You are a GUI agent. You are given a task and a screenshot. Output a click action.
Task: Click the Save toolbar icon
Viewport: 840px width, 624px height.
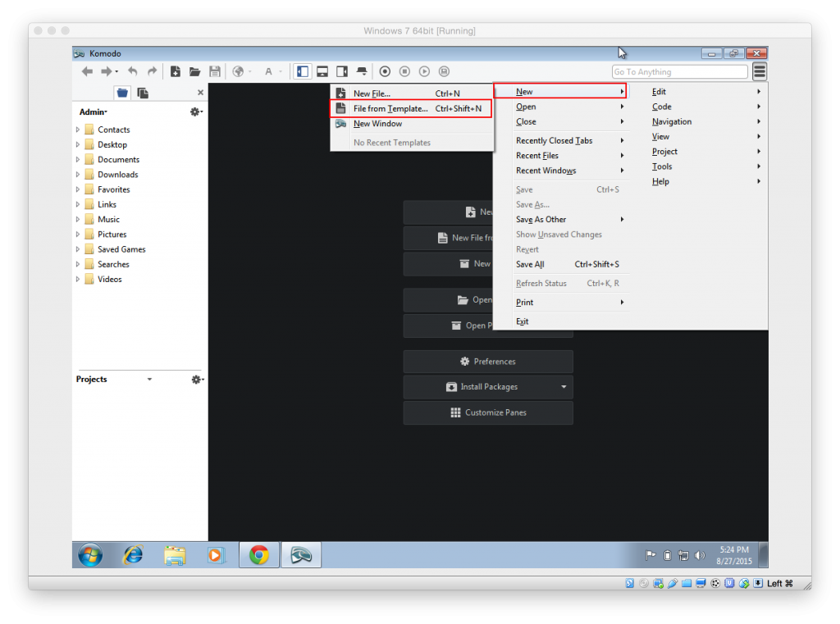pos(213,71)
